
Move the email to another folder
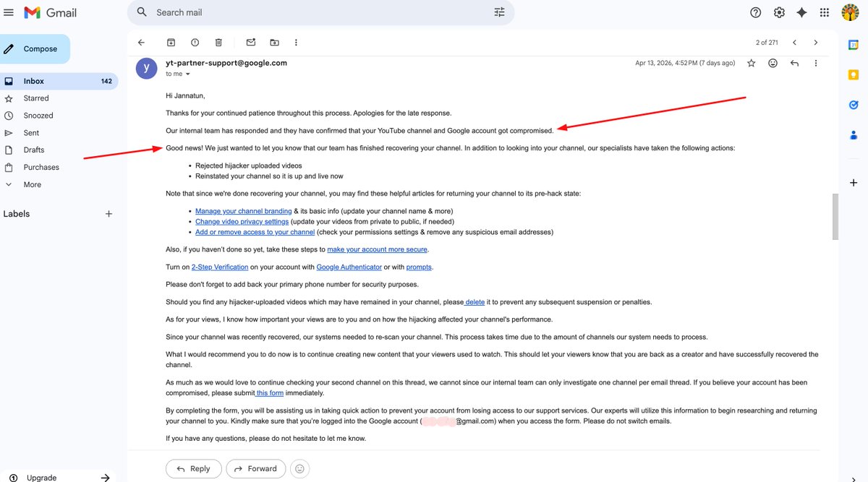coord(274,42)
